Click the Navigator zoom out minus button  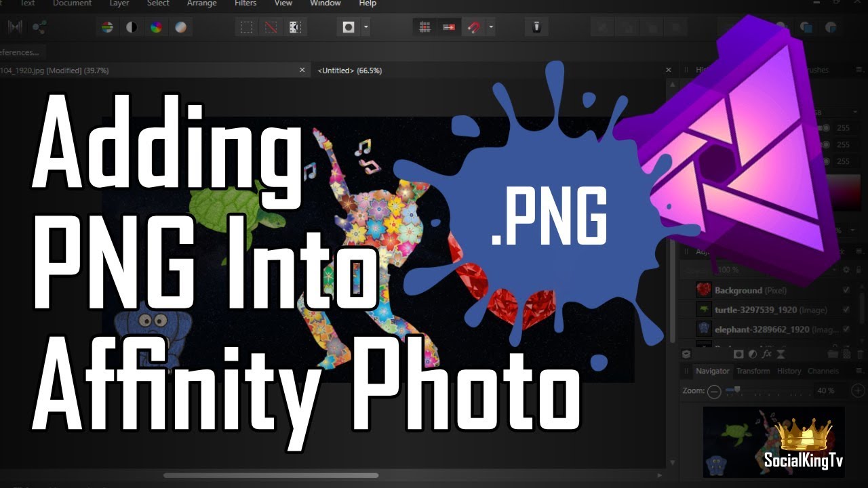pos(714,391)
